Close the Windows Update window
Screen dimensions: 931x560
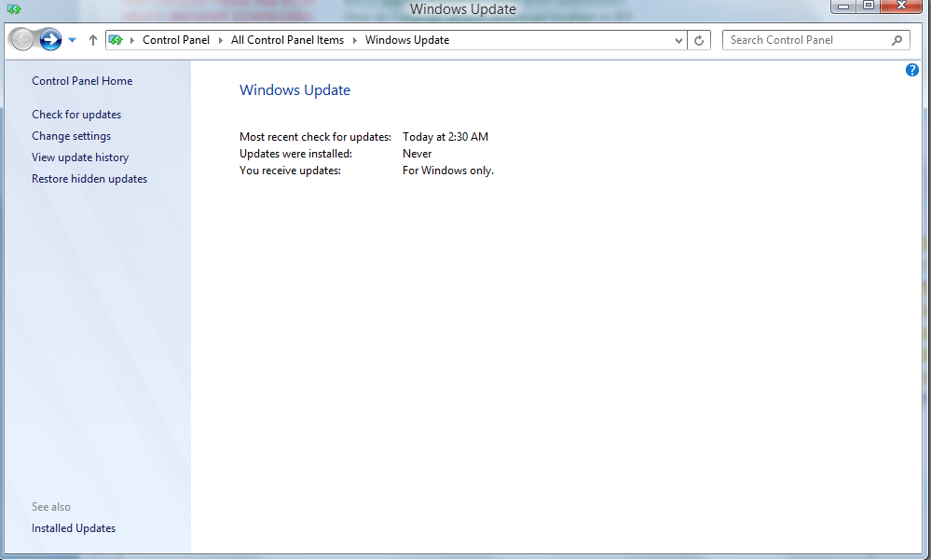coord(901,6)
